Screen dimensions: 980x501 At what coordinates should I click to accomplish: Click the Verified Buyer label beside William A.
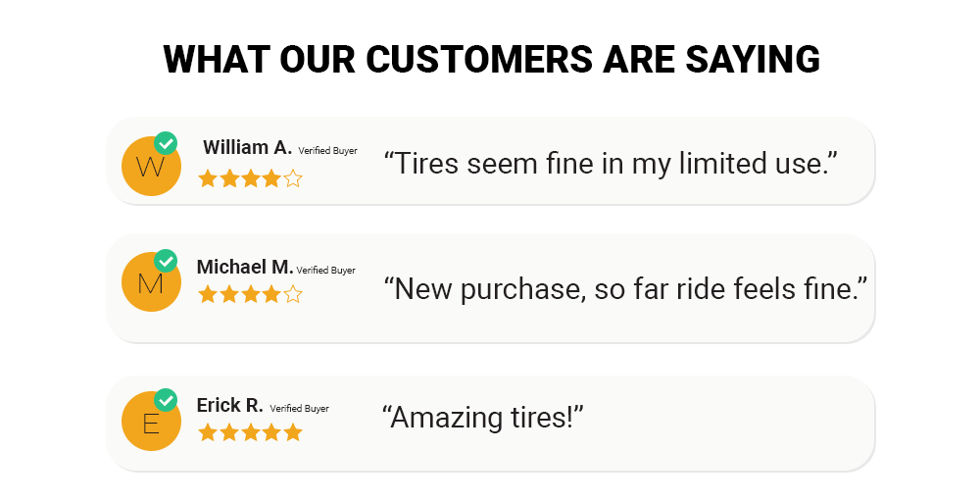coord(327,151)
